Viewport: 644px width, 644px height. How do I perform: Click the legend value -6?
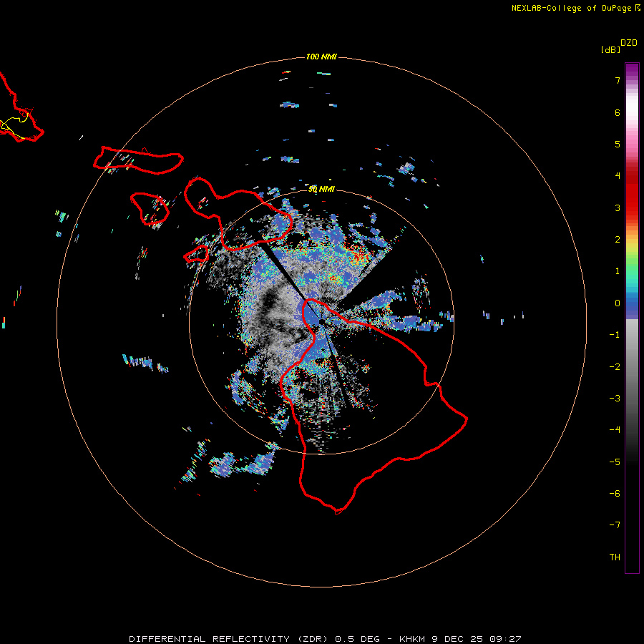[615, 494]
